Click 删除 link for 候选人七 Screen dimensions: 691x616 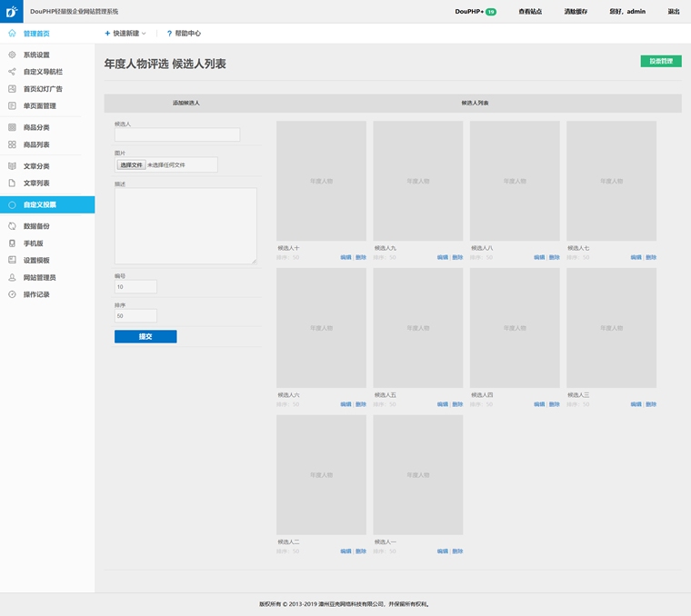651,257
